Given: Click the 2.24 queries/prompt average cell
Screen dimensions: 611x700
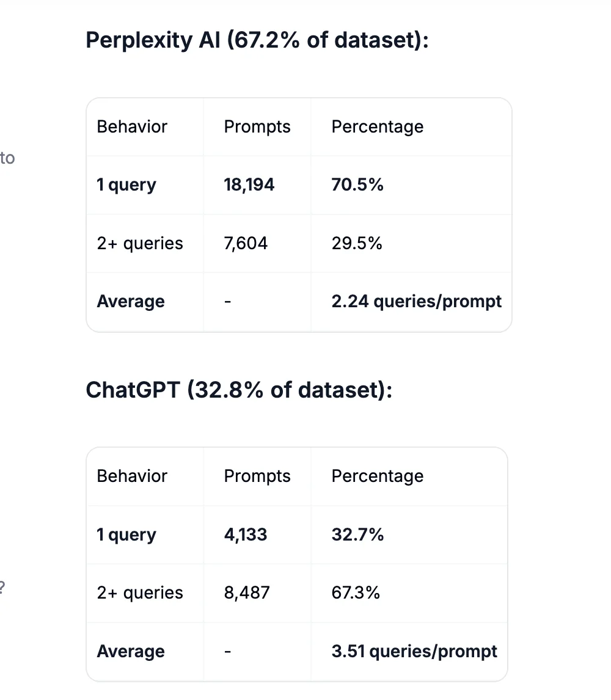Looking at the screenshot, I should tap(416, 301).
